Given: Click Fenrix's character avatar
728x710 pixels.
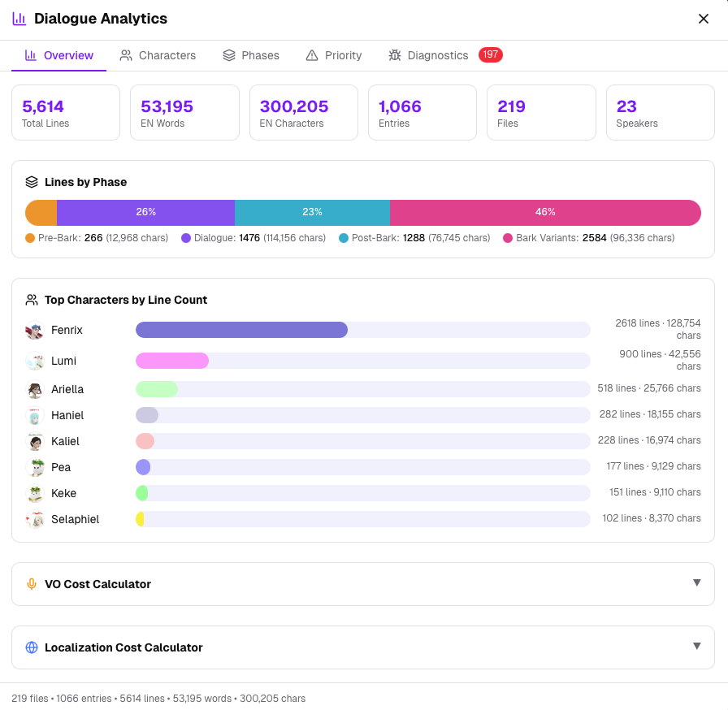Looking at the screenshot, I should pyautogui.click(x=35, y=330).
